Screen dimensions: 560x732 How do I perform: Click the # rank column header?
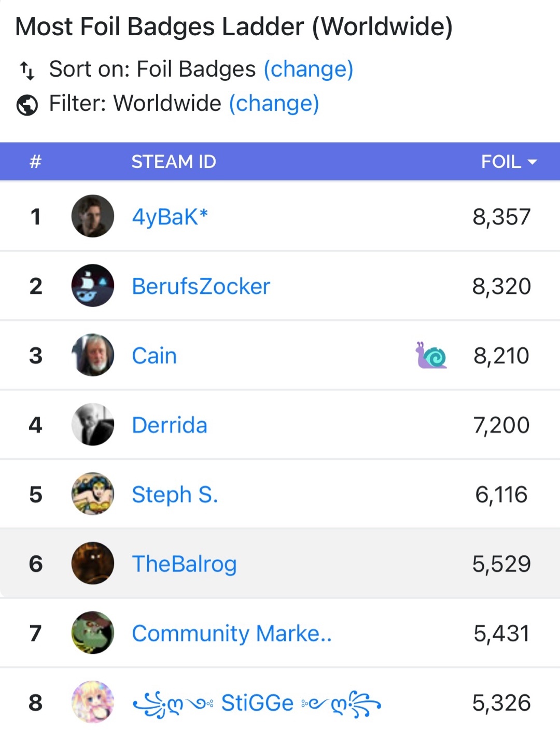pyautogui.click(x=35, y=162)
